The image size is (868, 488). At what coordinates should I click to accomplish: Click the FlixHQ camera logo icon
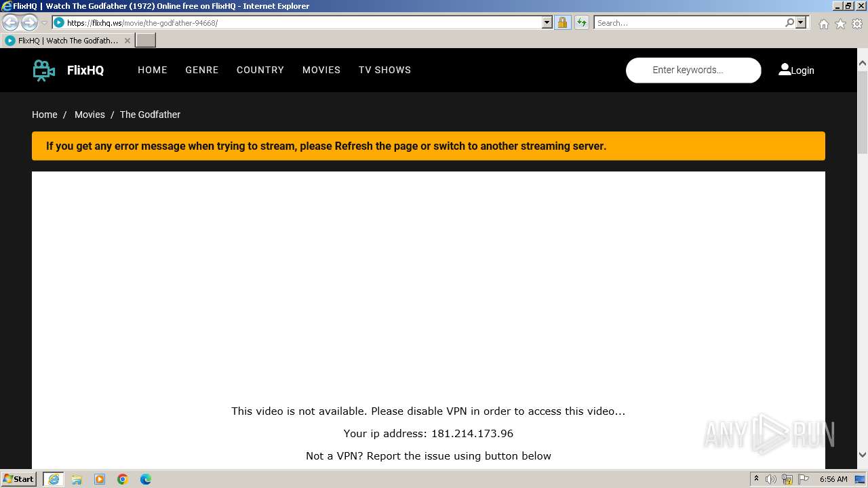[44, 70]
